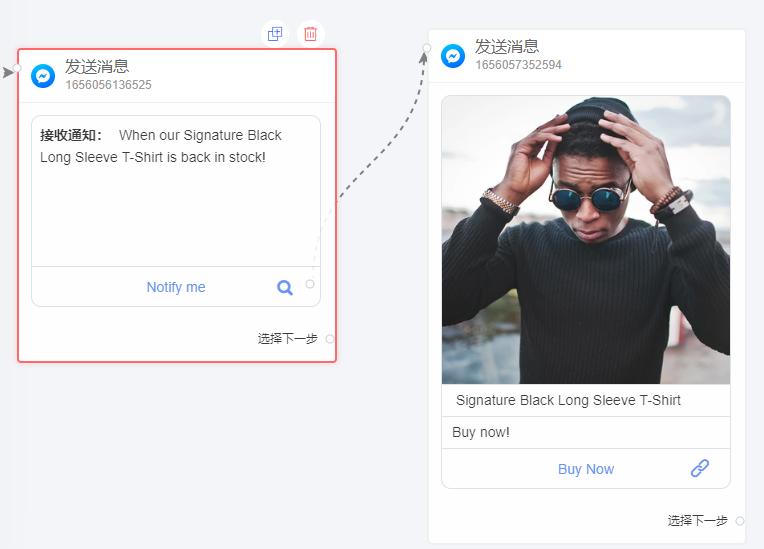This screenshot has width=764, height=549.
Task: Click the Buy Now button
Action: pos(586,469)
